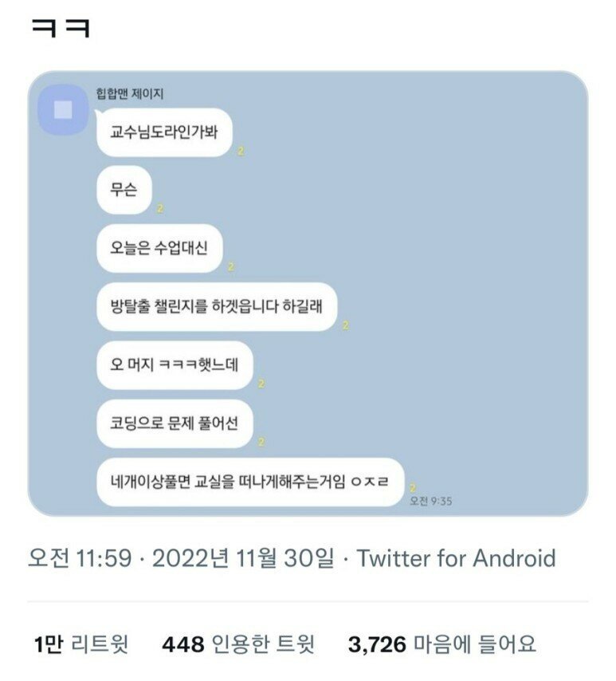Click the 방탈출 챌린지를 하겟읍니다 하길래 bubble
616x681 pixels.
(x=217, y=306)
